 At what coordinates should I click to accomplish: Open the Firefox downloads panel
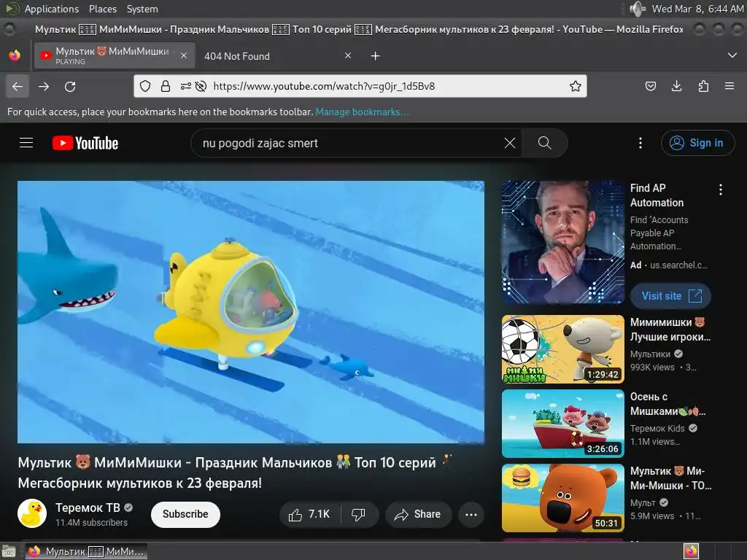pyautogui.click(x=676, y=86)
